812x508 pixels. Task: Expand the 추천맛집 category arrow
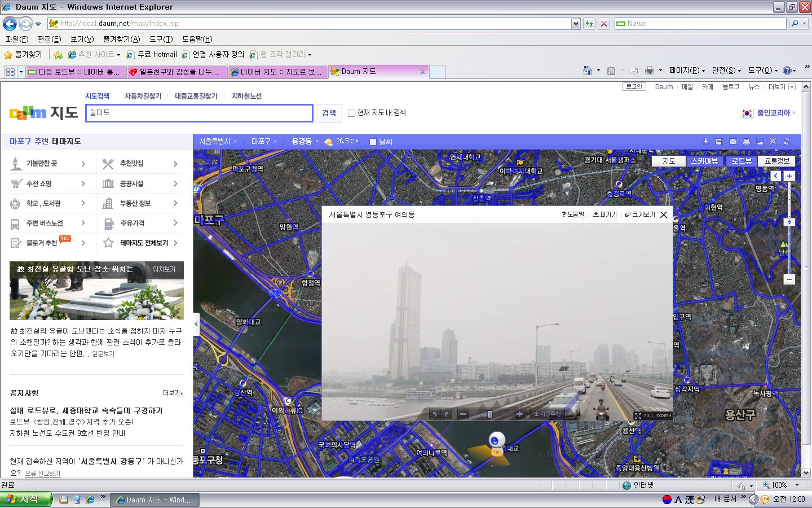click(175, 164)
